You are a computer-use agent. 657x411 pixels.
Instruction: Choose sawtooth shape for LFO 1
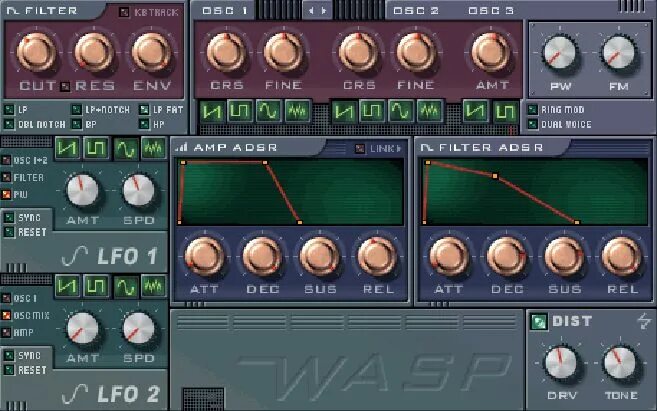click(67, 148)
